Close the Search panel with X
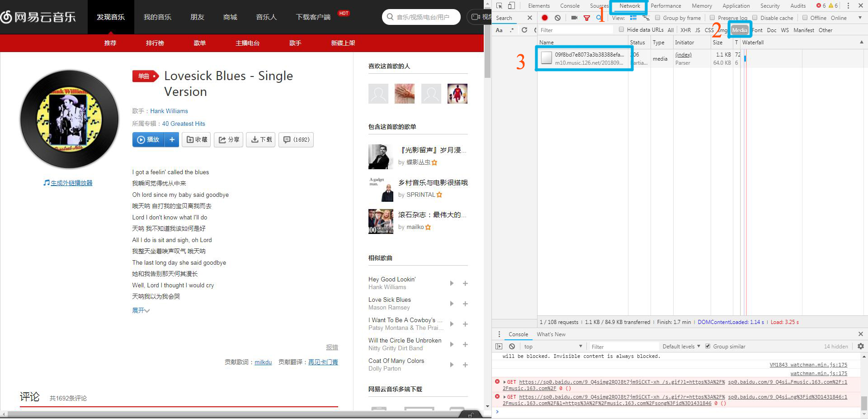868x419 pixels. (530, 18)
